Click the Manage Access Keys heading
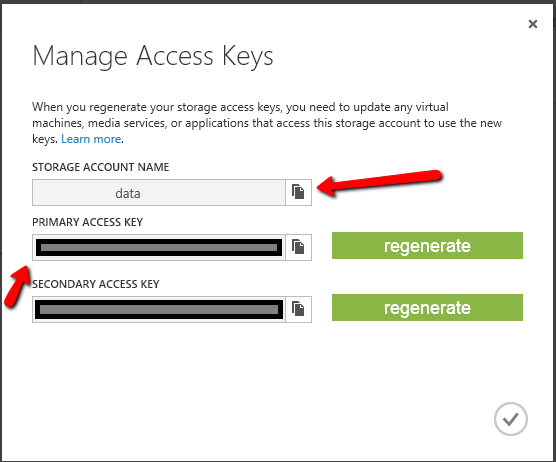556x462 pixels. 153,56
